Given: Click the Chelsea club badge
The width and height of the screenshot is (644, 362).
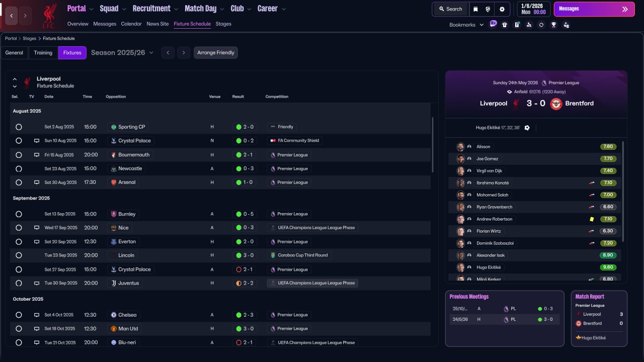Looking at the screenshot, I should [x=114, y=315].
